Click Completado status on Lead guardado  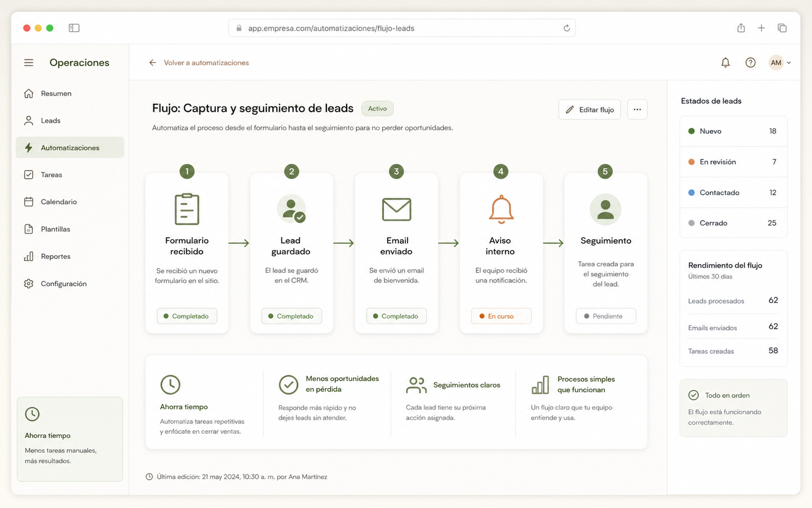click(x=292, y=316)
